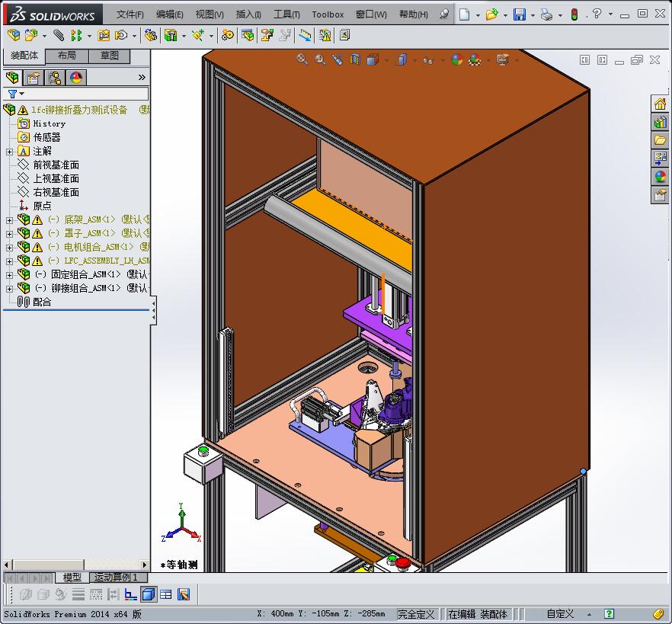Image resolution: width=672 pixels, height=624 pixels.
Task: Click the Smart Fasteners icon
Action: coord(104,35)
